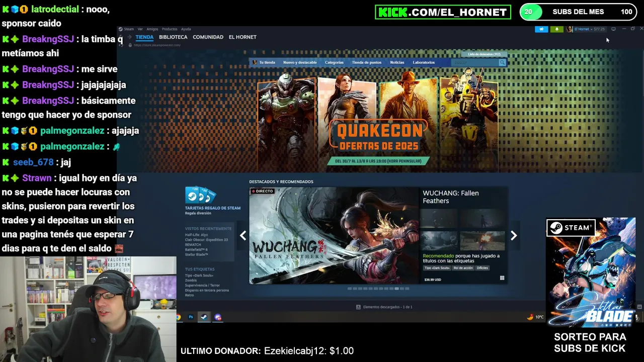
Task: Open the Ver menu
Action: click(x=140, y=29)
